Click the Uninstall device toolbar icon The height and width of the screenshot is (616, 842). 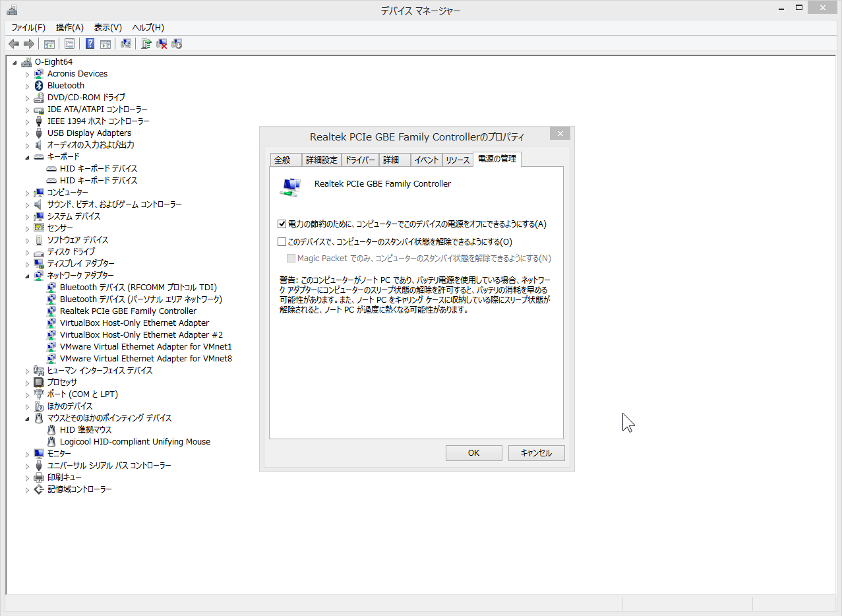point(162,44)
